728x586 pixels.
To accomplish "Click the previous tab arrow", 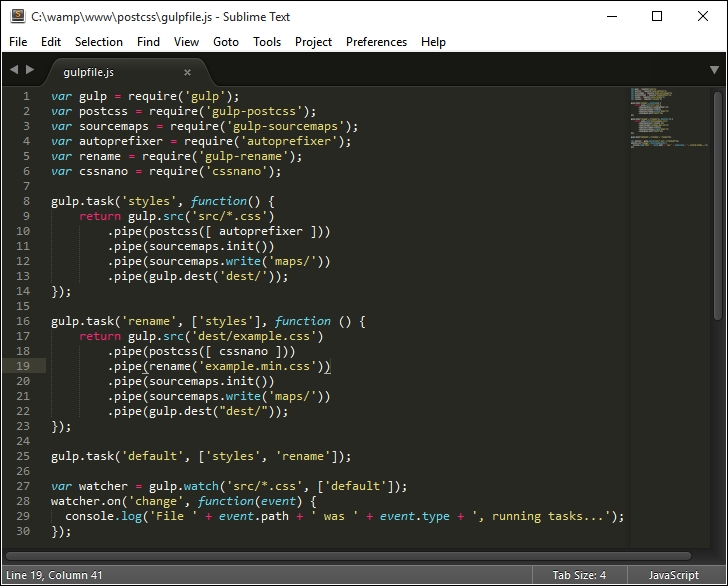I will [x=14, y=70].
